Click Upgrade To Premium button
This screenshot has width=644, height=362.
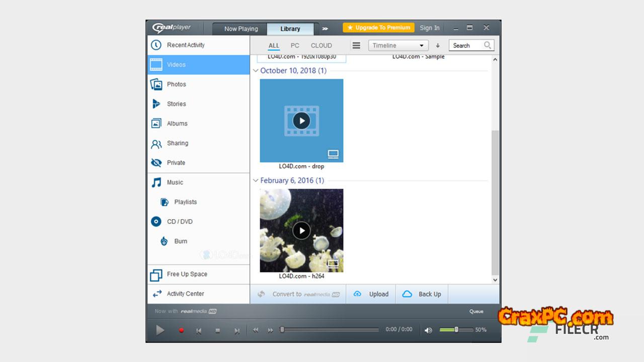tap(379, 28)
